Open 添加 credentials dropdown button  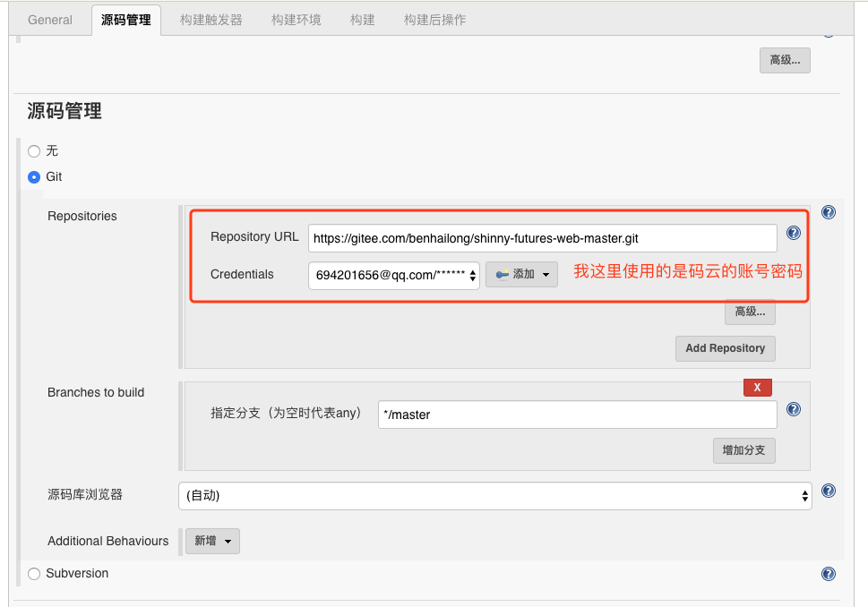(521, 275)
